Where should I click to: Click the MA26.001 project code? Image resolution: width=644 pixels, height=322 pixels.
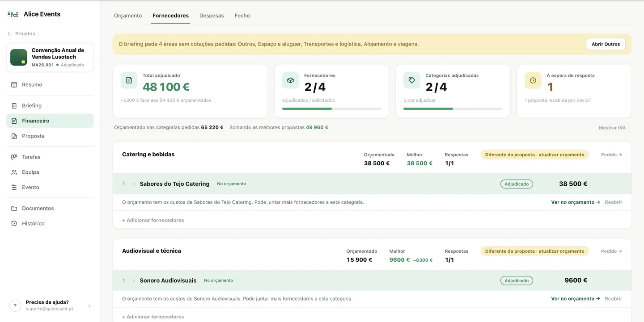click(x=42, y=65)
